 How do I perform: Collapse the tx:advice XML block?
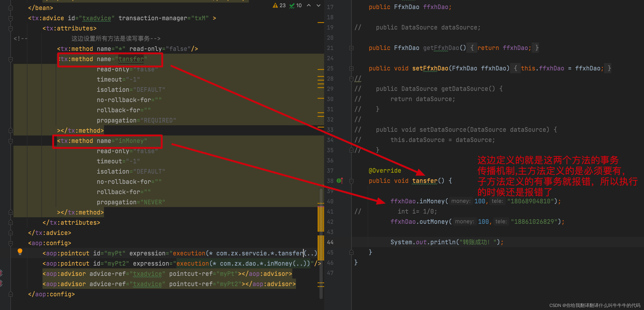coord(10,18)
